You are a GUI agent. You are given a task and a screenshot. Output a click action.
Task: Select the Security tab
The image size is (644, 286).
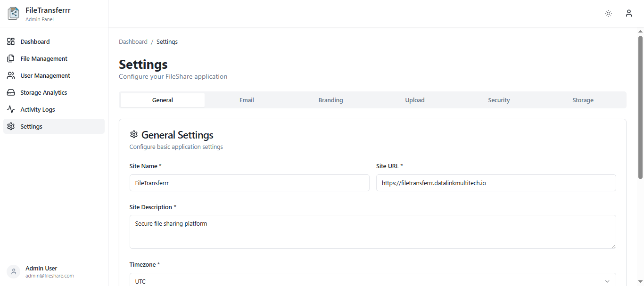point(499,100)
